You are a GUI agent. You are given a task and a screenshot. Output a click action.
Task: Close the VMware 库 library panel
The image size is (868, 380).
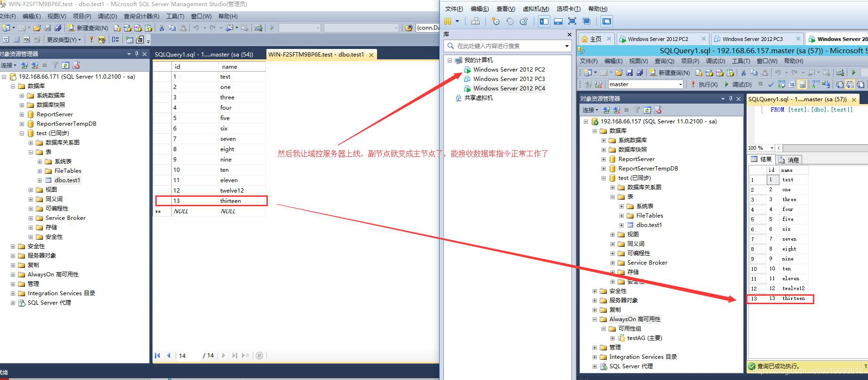[570, 34]
